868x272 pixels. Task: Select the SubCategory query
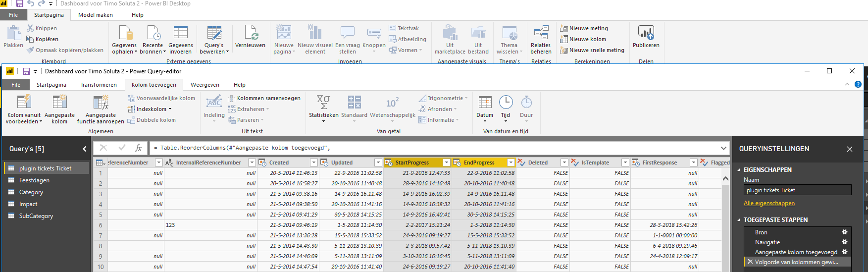[47, 216]
